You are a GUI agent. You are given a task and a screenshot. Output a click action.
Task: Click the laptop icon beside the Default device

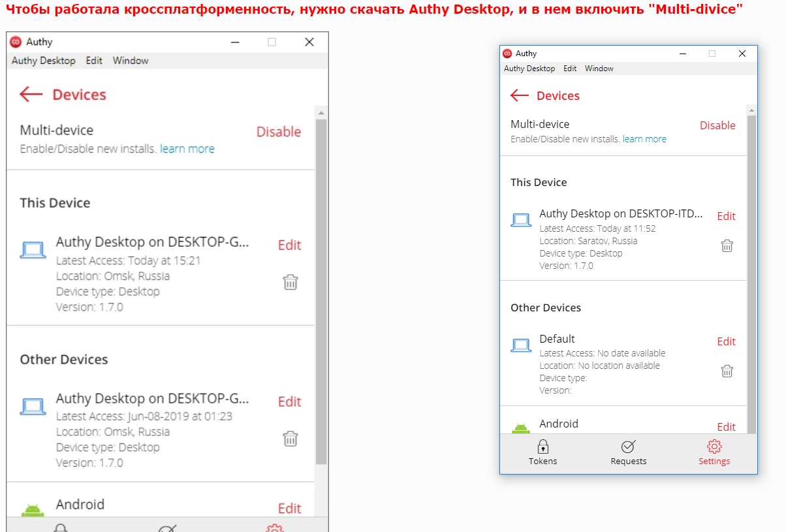[x=520, y=345]
